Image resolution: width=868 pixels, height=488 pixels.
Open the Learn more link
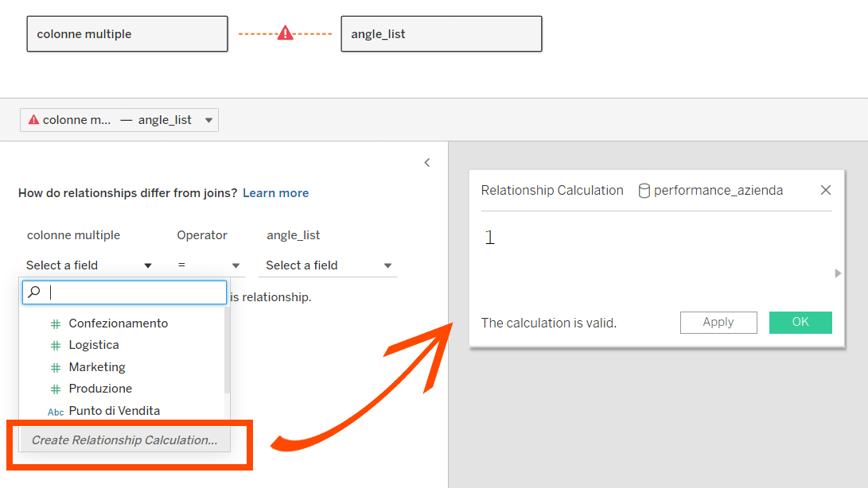pos(276,193)
